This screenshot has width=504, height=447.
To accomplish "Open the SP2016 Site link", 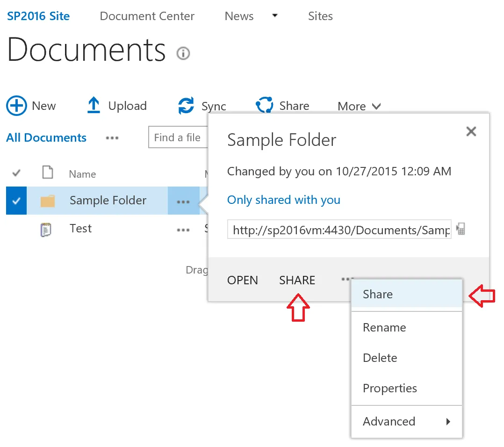I will click(x=38, y=16).
